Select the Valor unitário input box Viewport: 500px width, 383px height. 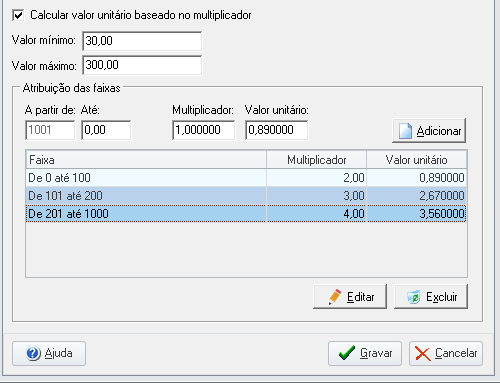[276, 130]
